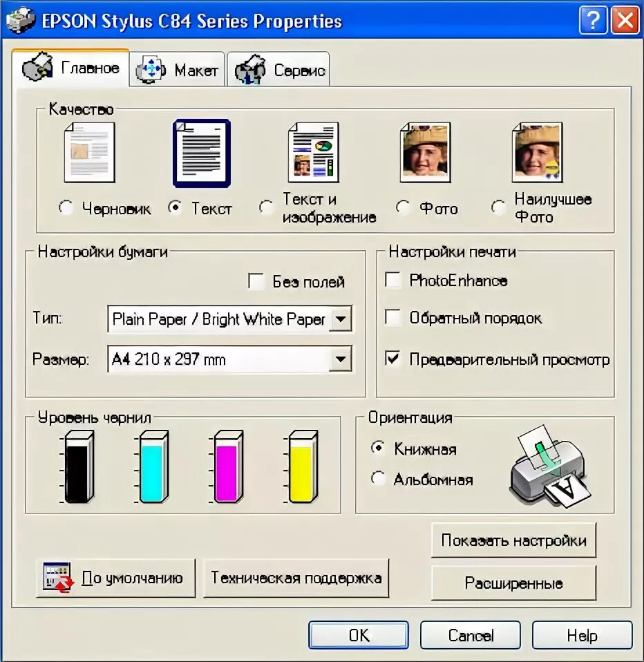Click the Plain Paper / Bright White Paper field
The height and width of the screenshot is (662, 644).
(x=230, y=319)
